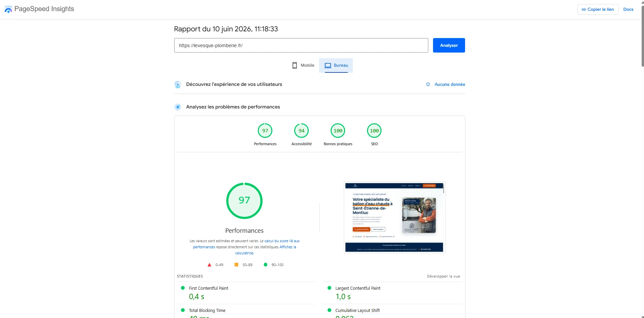Click the Total Blocking Time label
The height and width of the screenshot is (318, 644).
pyautogui.click(x=207, y=311)
